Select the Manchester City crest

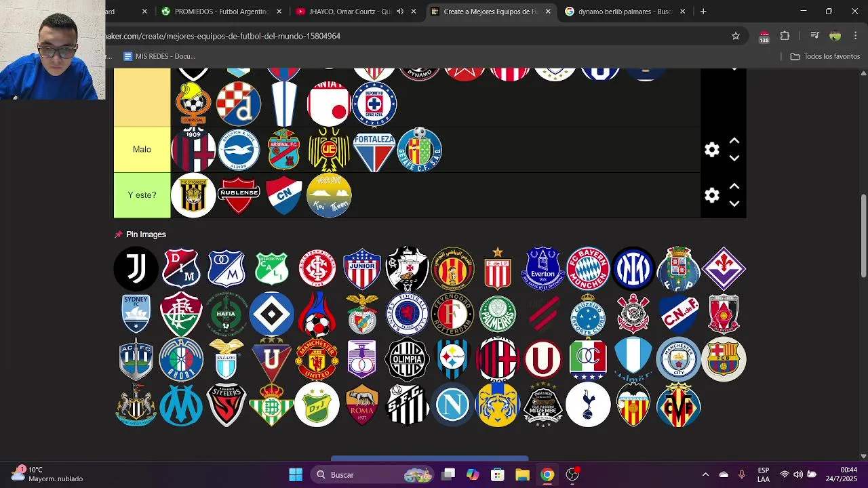(x=678, y=359)
